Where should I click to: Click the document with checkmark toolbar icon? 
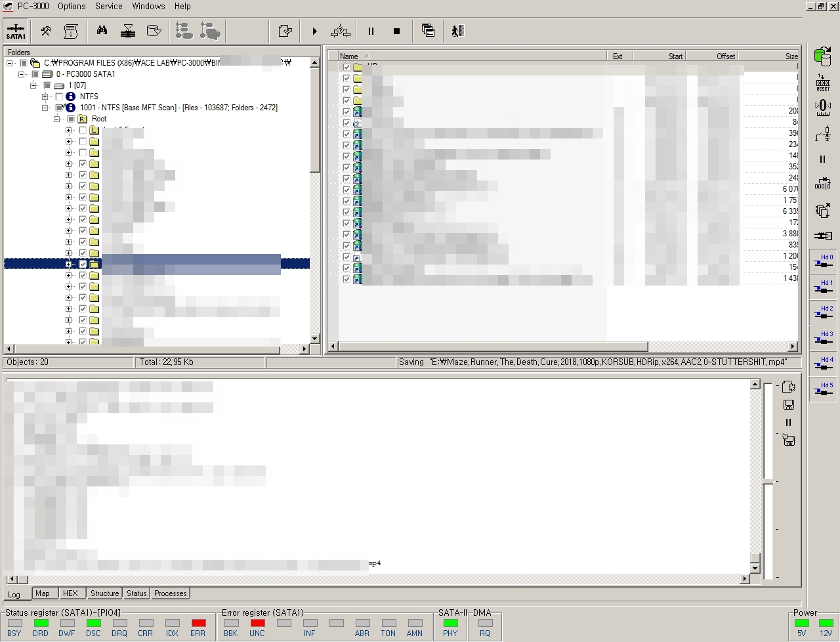click(x=285, y=31)
